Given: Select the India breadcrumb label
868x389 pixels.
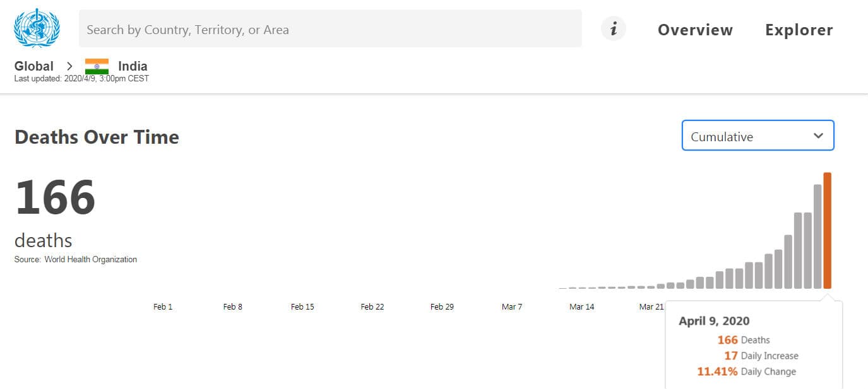Looking at the screenshot, I should click(133, 66).
